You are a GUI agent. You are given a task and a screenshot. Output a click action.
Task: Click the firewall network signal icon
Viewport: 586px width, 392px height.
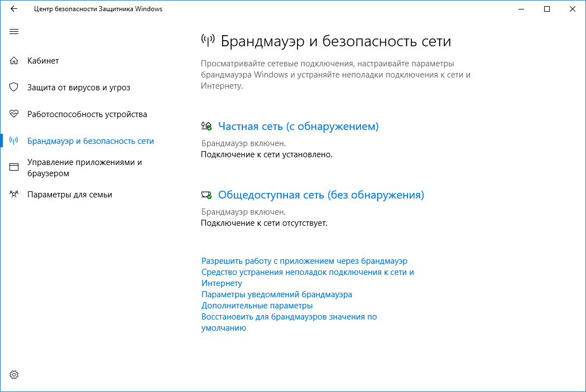(14, 141)
